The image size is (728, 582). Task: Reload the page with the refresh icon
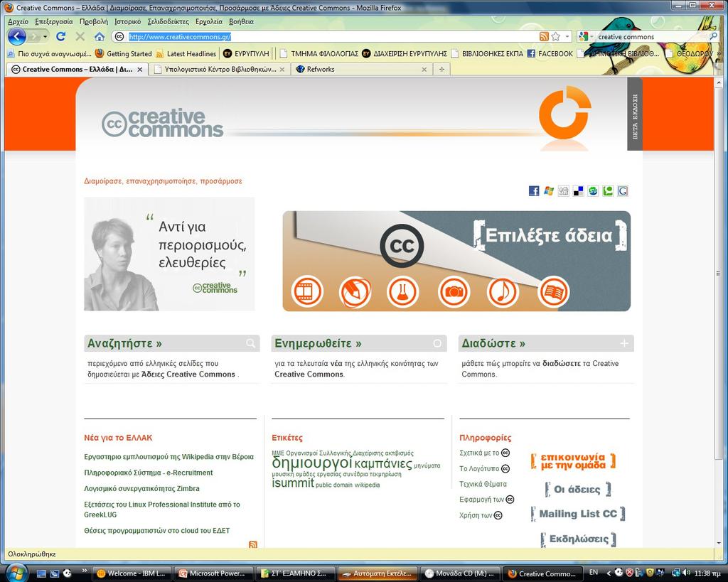[x=61, y=36]
